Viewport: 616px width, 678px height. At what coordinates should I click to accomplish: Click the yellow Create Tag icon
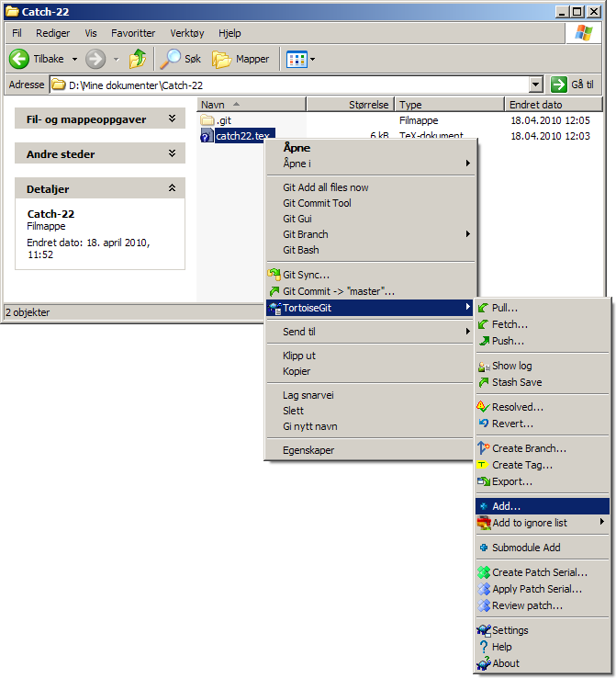(482, 465)
